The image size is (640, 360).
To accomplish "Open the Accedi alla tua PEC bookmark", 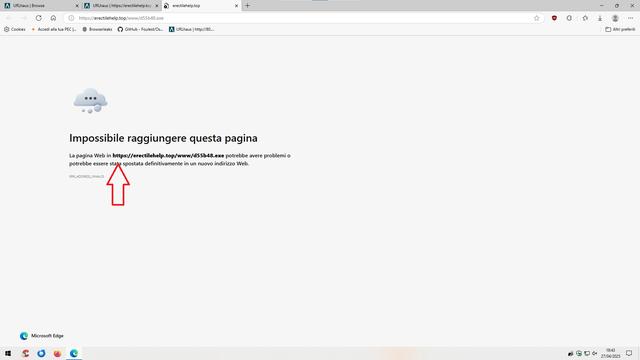I will (x=54, y=29).
